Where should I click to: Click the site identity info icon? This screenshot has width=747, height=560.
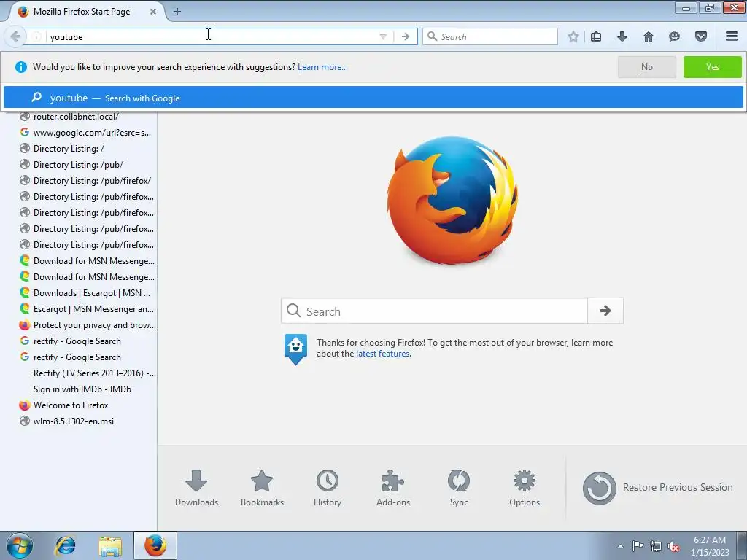(x=36, y=36)
